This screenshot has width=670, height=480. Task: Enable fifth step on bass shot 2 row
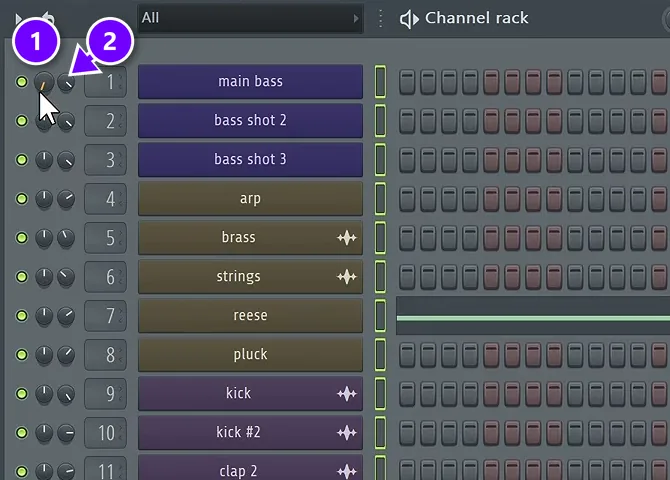491,121
